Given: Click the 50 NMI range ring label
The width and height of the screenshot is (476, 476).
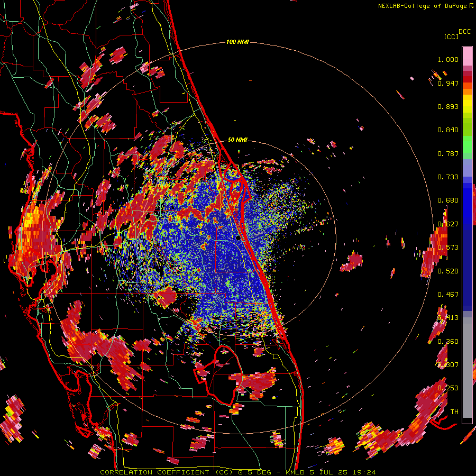Looking at the screenshot, I should click(237, 140).
